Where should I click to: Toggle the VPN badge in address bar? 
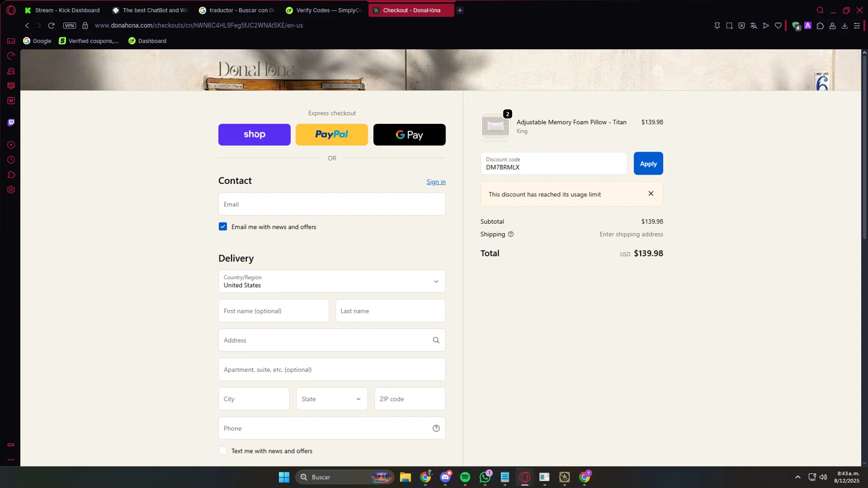[69, 25]
